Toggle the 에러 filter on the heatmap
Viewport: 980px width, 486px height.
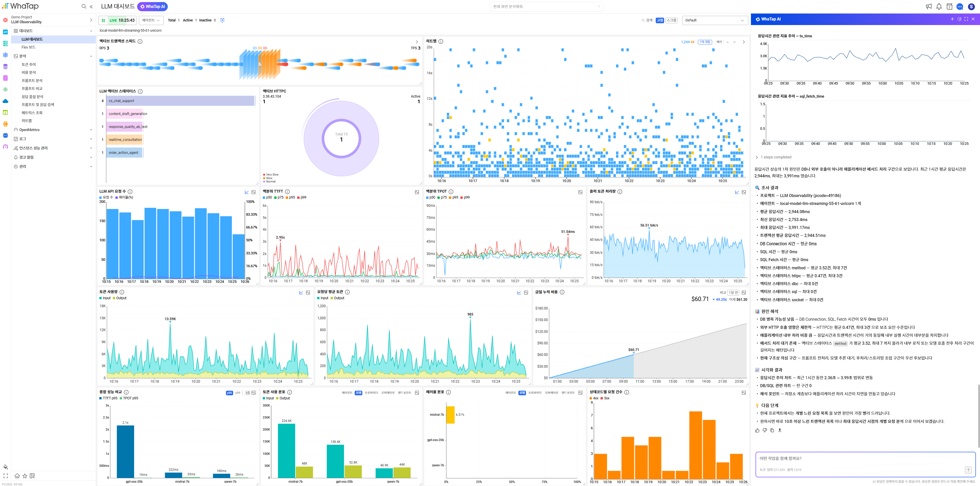719,42
